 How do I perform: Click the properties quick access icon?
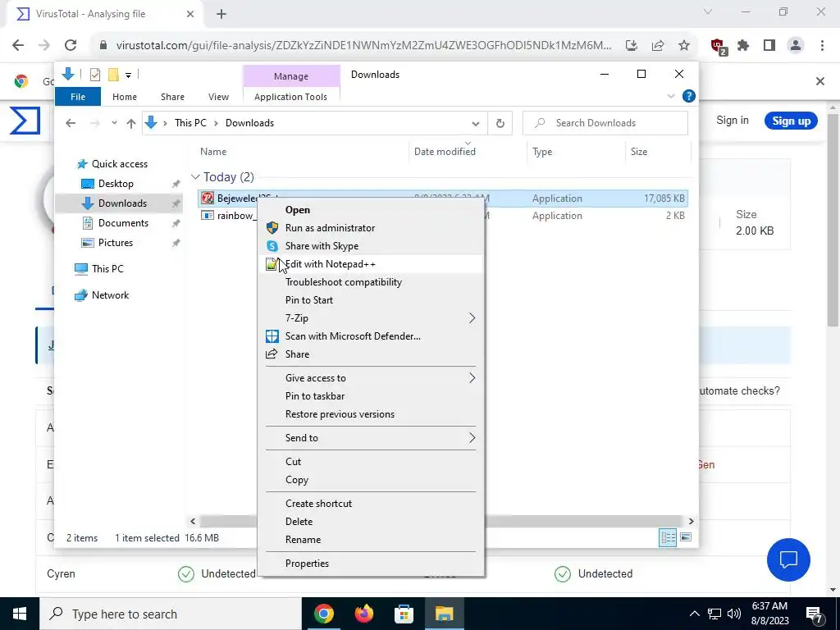click(x=95, y=75)
